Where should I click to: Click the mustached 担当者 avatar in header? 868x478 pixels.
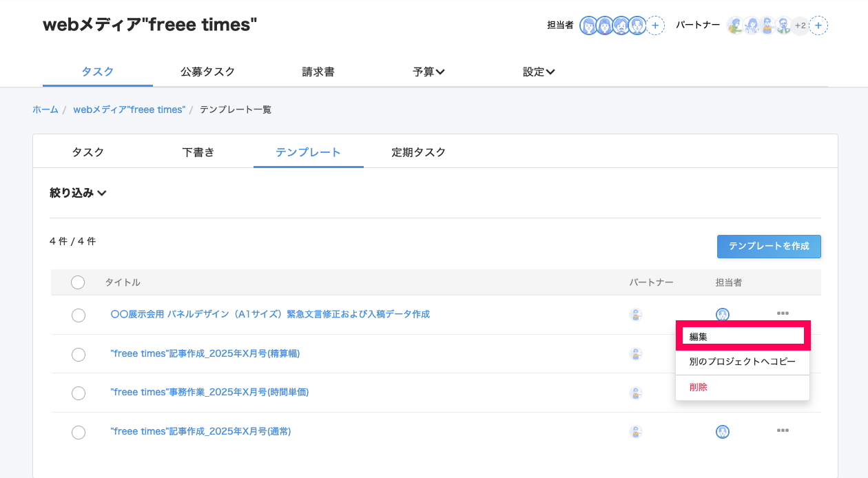[621, 25]
